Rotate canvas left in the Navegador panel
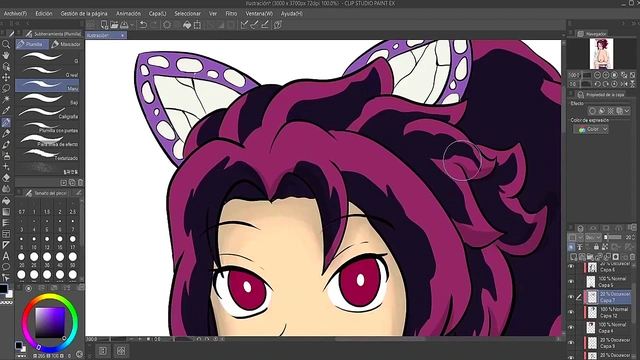The image size is (640, 360). tap(597, 84)
